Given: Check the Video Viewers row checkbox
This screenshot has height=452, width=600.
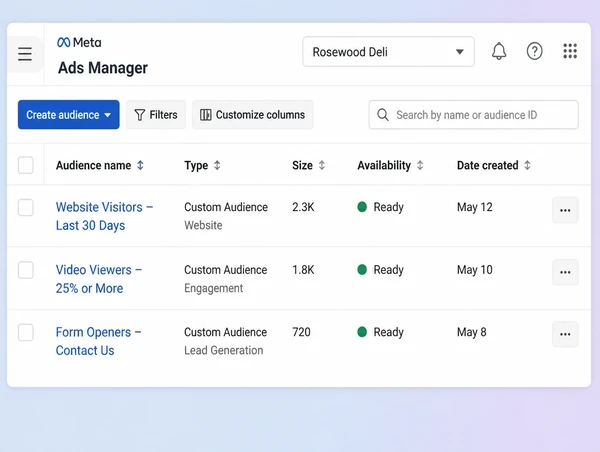Looking at the screenshot, I should [x=26, y=270].
